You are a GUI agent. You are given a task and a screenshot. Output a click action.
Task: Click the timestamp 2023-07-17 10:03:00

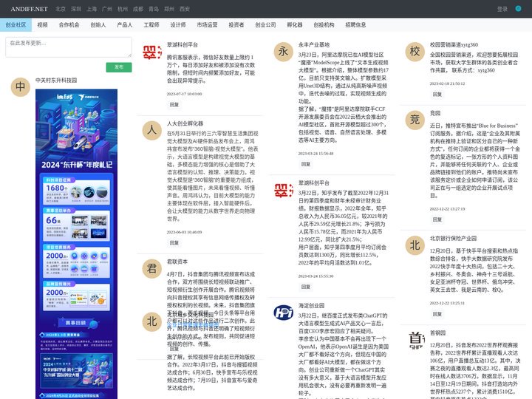pyautogui.click(x=184, y=94)
